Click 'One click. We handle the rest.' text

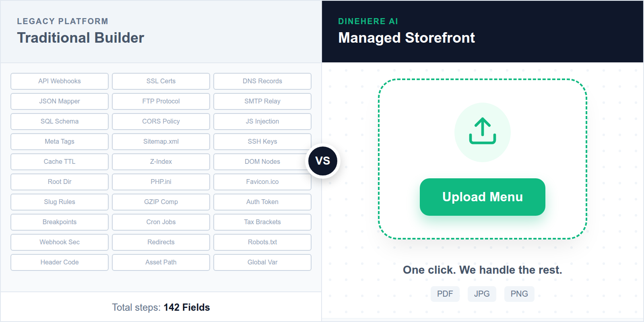[x=483, y=270]
